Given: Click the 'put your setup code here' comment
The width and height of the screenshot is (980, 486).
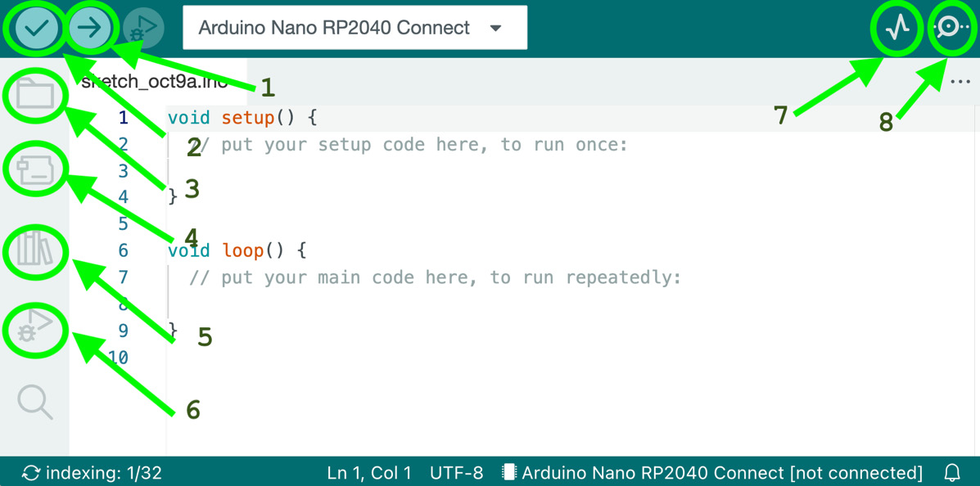Looking at the screenshot, I should click(408, 145).
